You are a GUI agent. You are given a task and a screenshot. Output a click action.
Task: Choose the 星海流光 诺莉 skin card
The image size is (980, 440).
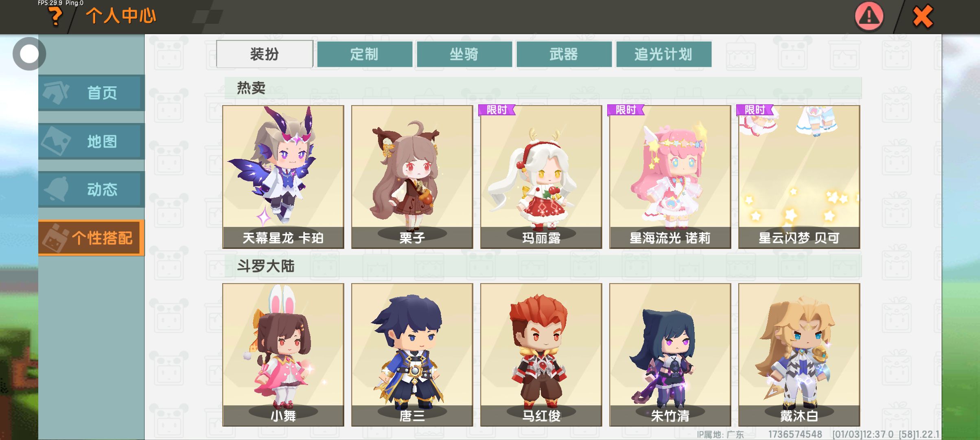[x=670, y=177]
